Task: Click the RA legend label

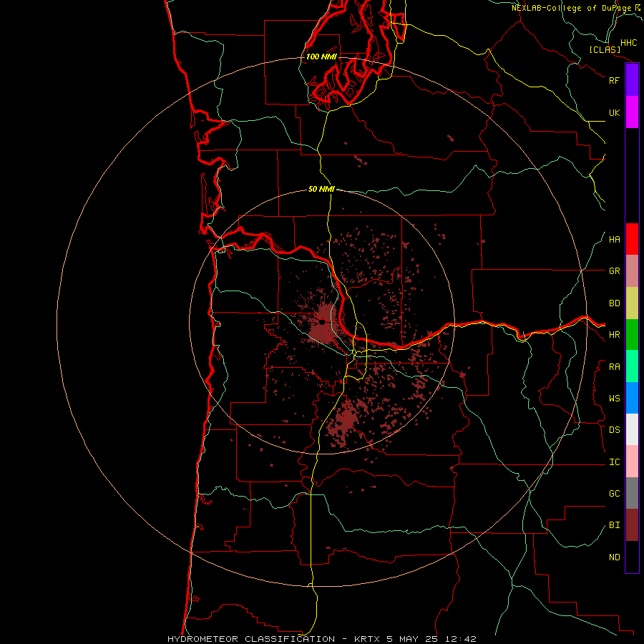Action: click(615, 367)
